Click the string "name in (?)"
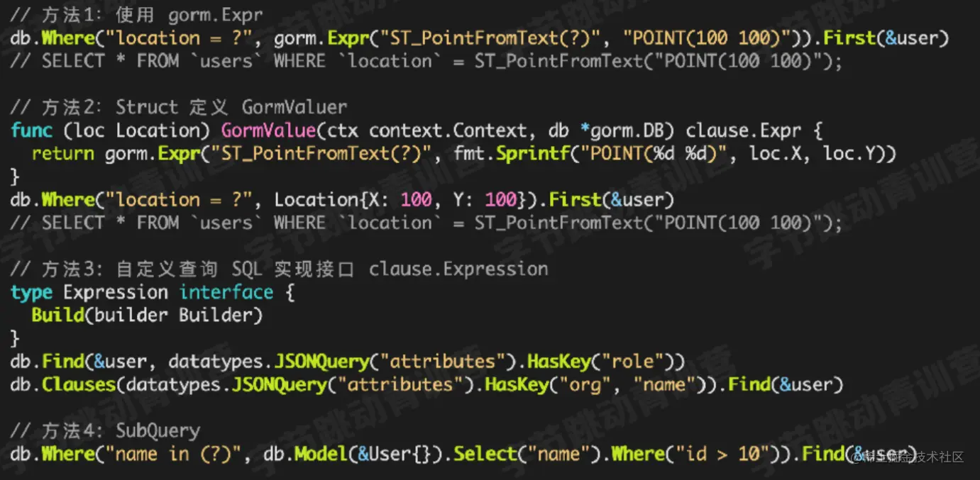This screenshot has width=980, height=480. (x=173, y=454)
